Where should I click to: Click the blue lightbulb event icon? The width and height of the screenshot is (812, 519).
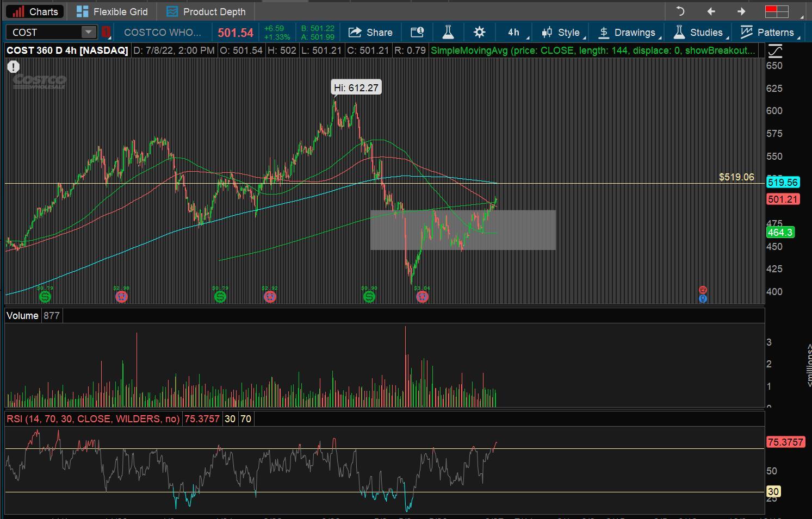[x=703, y=298]
